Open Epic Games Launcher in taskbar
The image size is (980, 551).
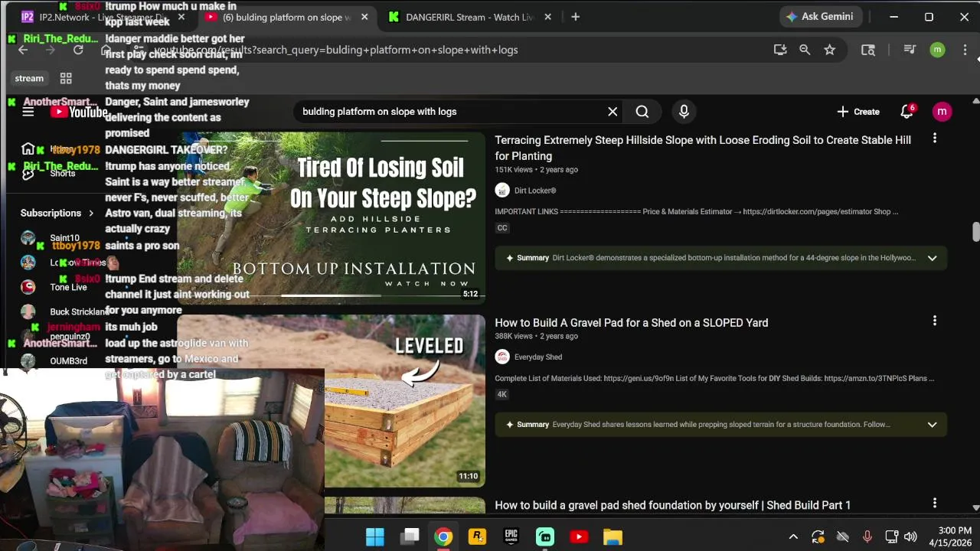point(511,536)
